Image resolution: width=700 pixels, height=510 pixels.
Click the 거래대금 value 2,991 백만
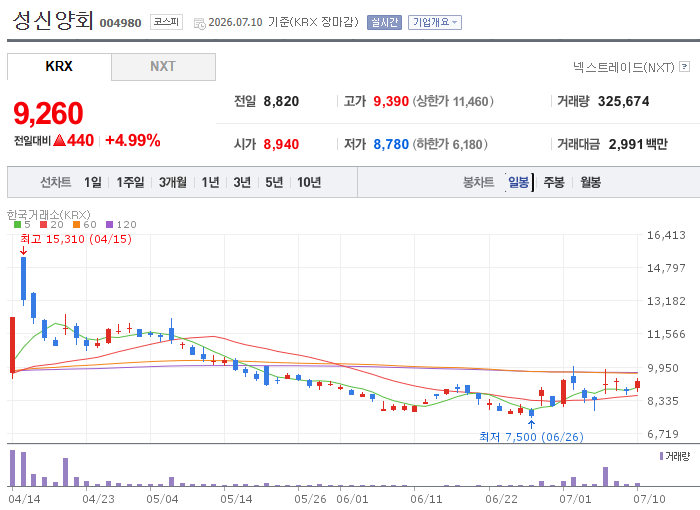(638, 144)
